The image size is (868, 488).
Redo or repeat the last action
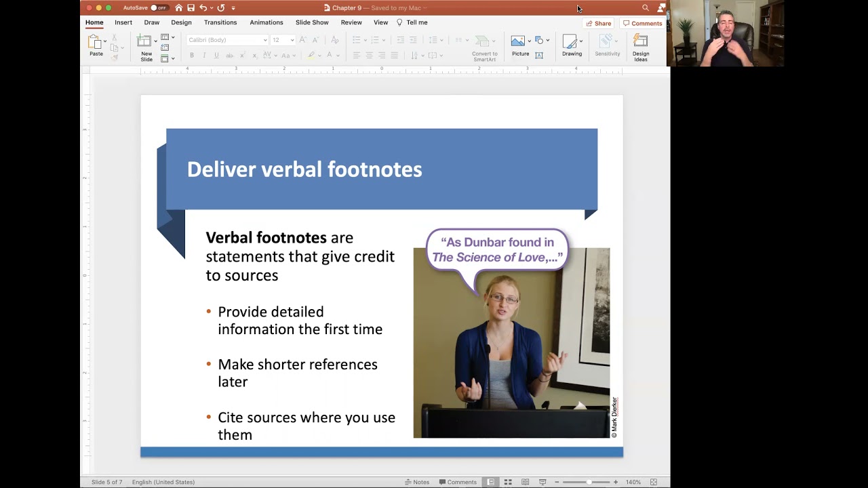point(221,8)
